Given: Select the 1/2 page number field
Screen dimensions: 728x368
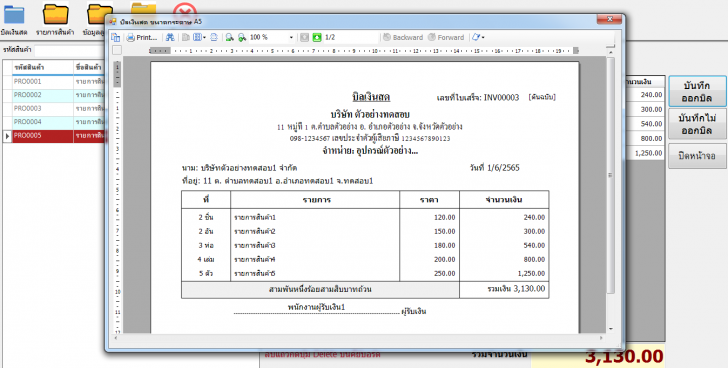Looking at the screenshot, I should tap(351, 37).
